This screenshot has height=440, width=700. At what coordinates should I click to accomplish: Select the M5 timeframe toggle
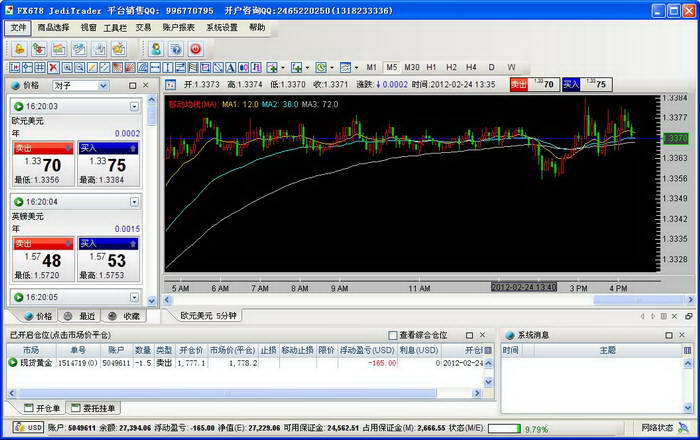tap(391, 67)
